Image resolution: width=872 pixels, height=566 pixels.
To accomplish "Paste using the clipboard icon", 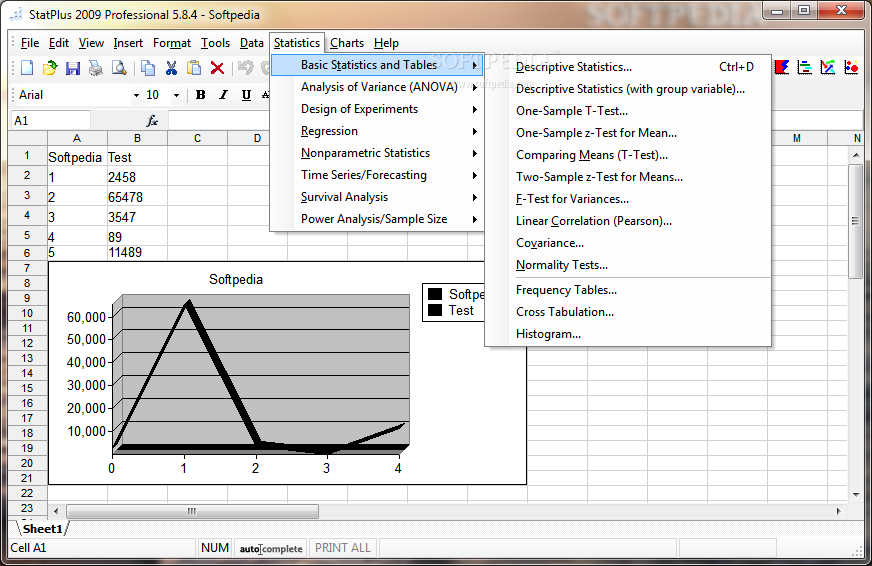I will coord(194,68).
